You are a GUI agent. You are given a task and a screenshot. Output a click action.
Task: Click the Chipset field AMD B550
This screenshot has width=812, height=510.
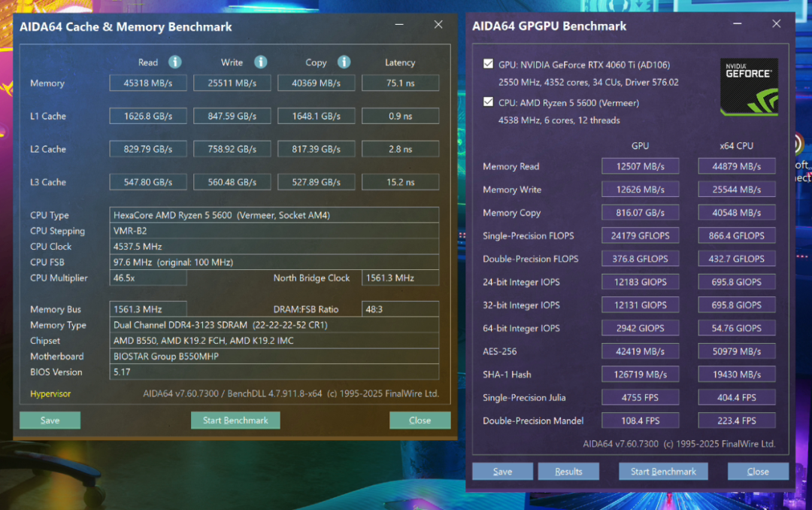coord(274,341)
